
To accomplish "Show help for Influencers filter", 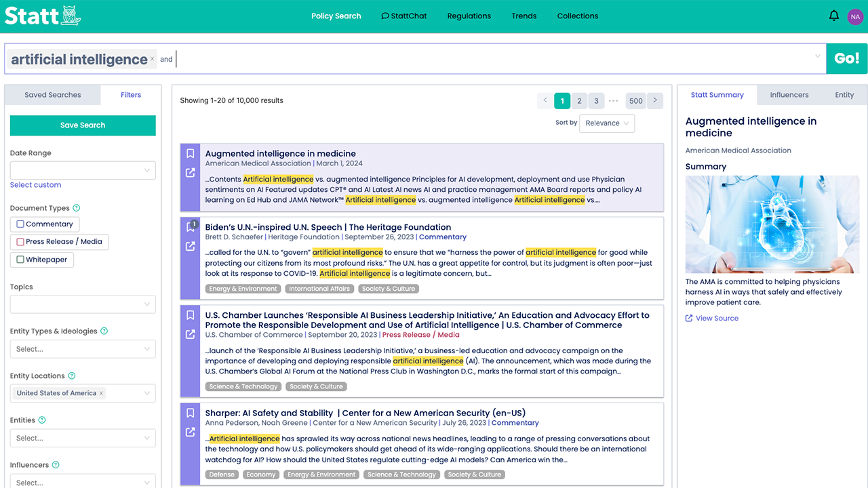I will point(56,466).
